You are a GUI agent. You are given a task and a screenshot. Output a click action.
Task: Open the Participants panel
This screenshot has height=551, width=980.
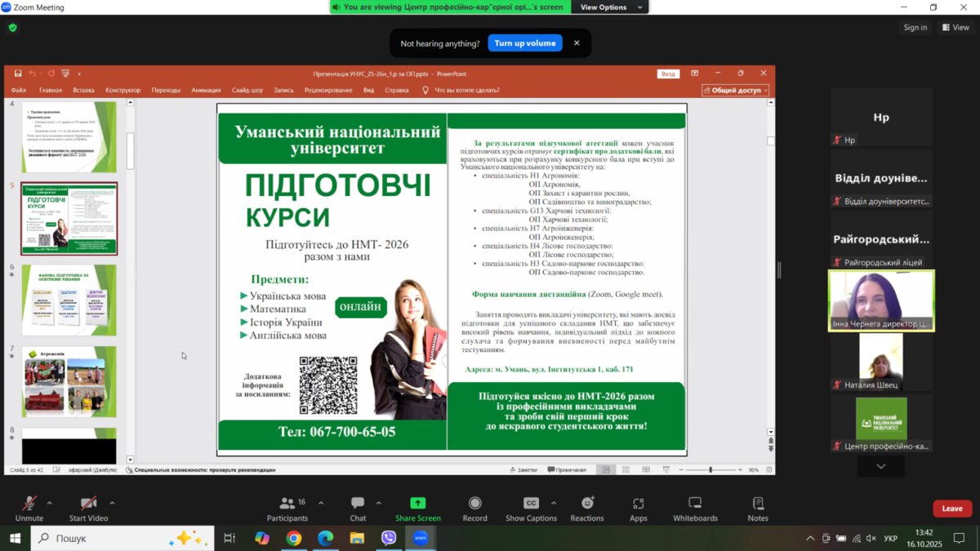pyautogui.click(x=287, y=509)
